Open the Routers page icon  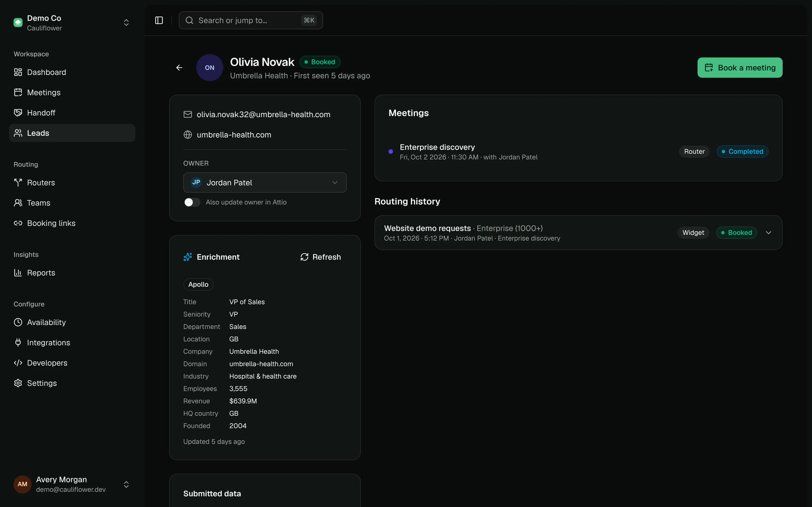[x=18, y=183]
